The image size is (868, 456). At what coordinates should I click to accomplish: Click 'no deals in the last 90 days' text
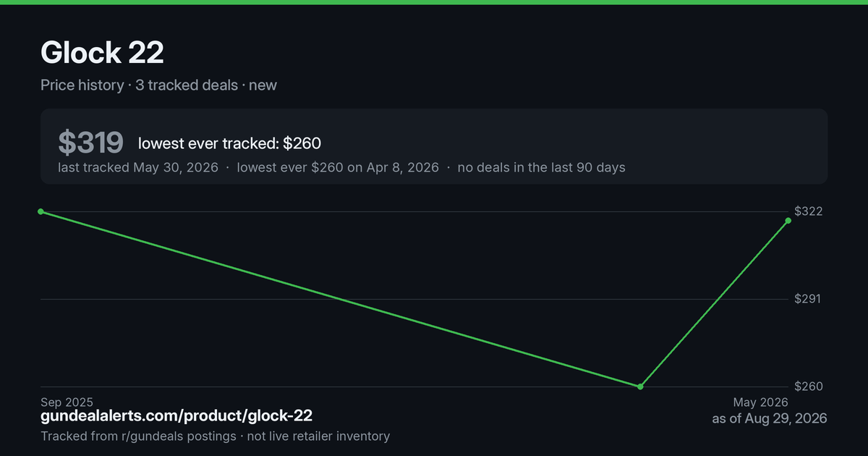pyautogui.click(x=541, y=167)
